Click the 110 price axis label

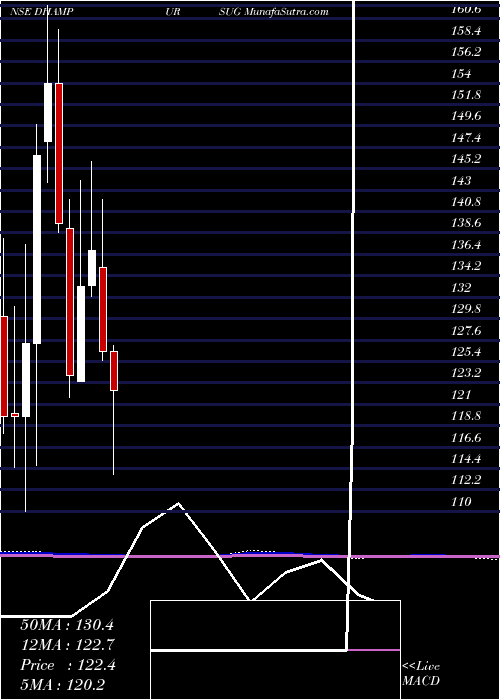462,502
